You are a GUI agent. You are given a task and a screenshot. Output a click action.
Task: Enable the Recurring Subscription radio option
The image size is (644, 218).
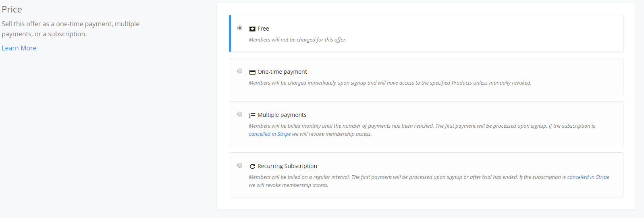click(x=240, y=165)
